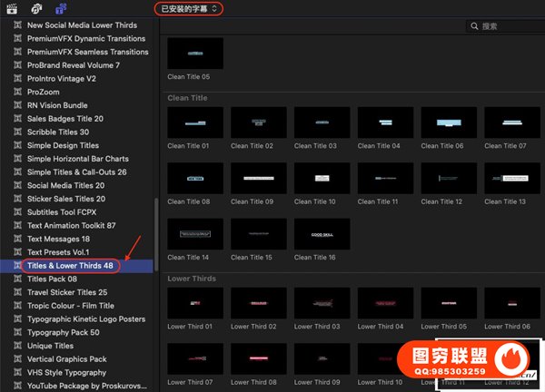545x392 pixels.
Task: Click icon beside Text Messages 18
Action: (16, 239)
